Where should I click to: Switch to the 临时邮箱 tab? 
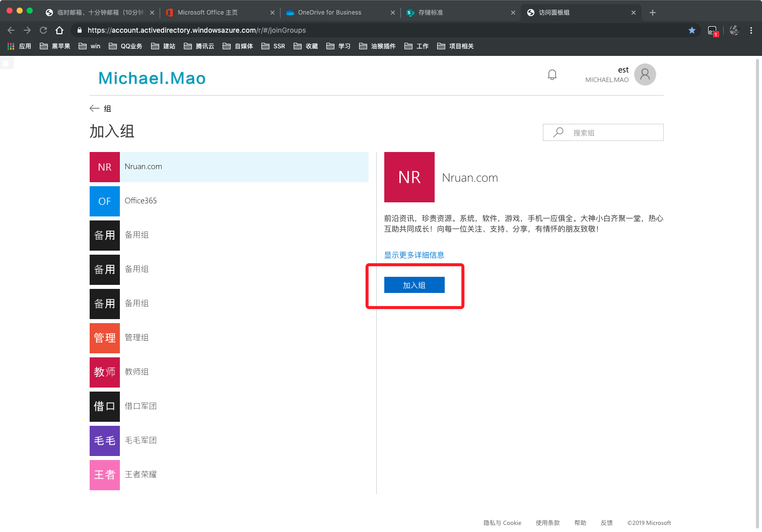click(99, 13)
